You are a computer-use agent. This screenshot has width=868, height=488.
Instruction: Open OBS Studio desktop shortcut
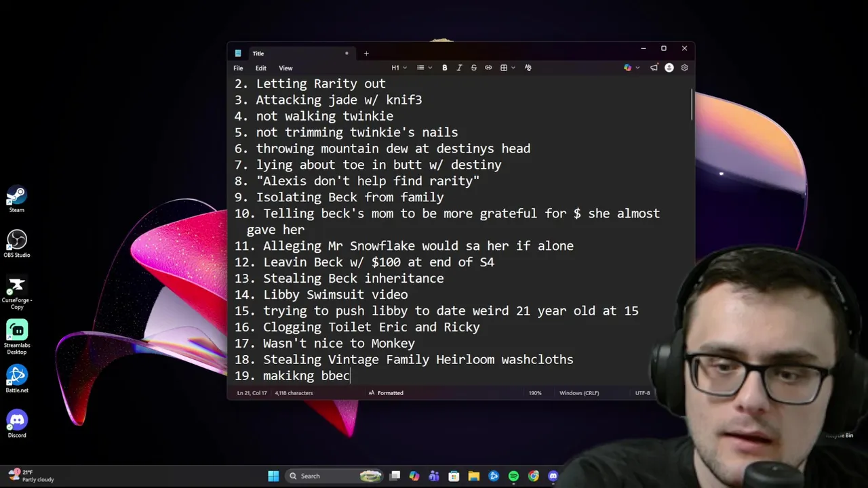(17, 243)
